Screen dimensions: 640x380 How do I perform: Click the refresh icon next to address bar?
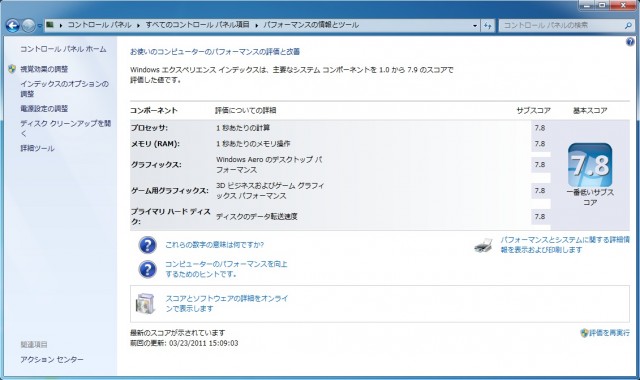pyautogui.click(x=488, y=25)
